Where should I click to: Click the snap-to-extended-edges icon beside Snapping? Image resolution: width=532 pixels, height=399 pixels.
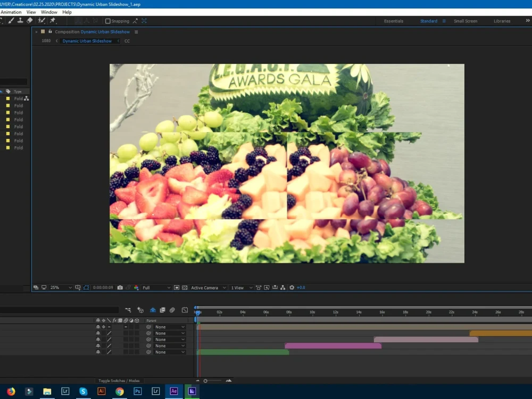(x=135, y=21)
